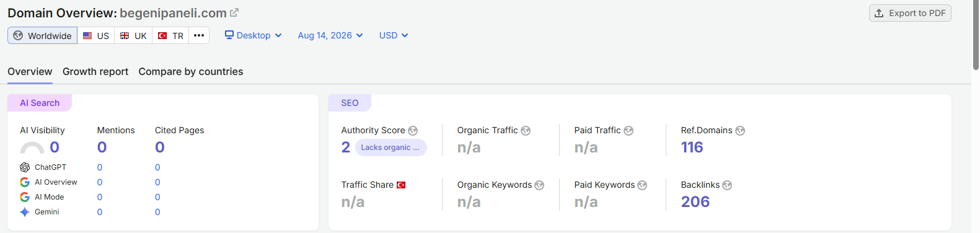The width and height of the screenshot is (980, 233).
Task: Open the Desktop device dropdown
Action: click(253, 35)
